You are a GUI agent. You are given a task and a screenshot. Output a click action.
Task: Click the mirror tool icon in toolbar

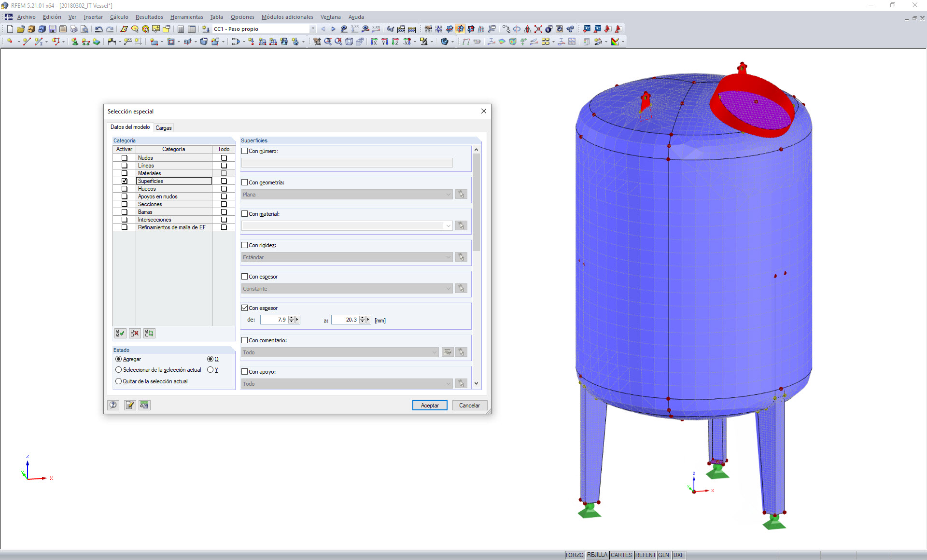coord(527,29)
